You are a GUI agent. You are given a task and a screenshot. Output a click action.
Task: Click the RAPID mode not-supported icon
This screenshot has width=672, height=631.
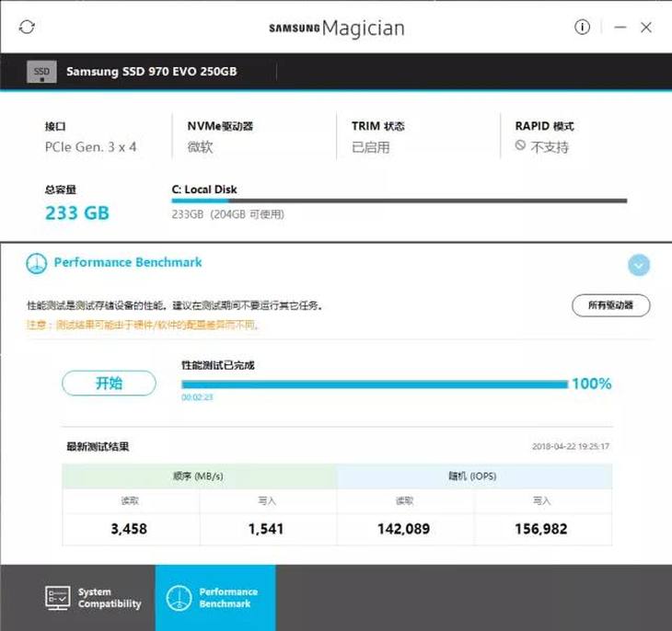pyautogui.click(x=520, y=145)
